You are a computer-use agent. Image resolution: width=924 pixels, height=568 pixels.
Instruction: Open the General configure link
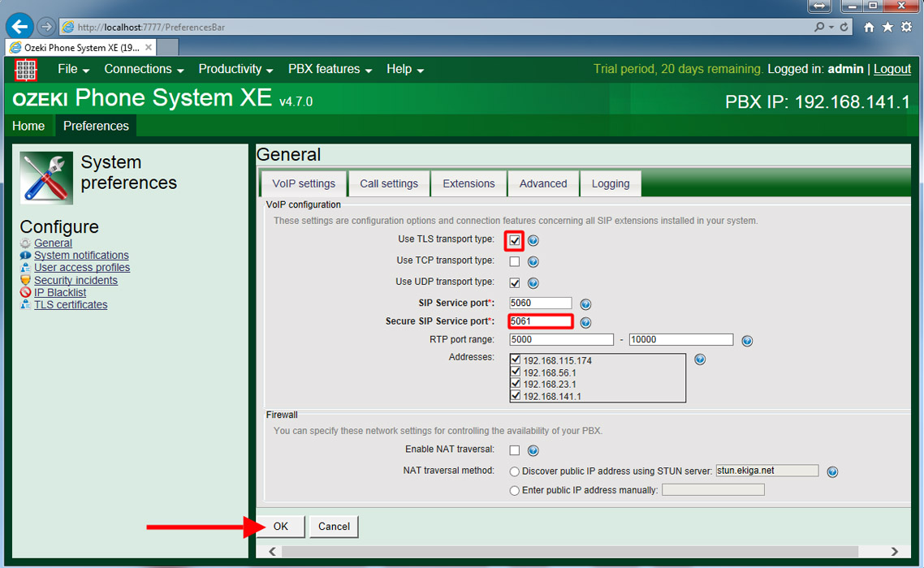tap(53, 243)
